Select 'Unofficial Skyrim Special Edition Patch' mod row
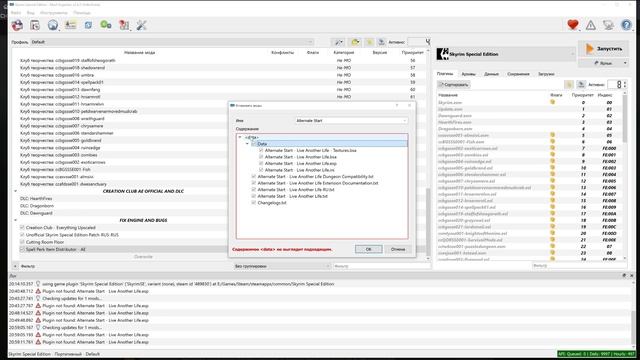 (72, 235)
